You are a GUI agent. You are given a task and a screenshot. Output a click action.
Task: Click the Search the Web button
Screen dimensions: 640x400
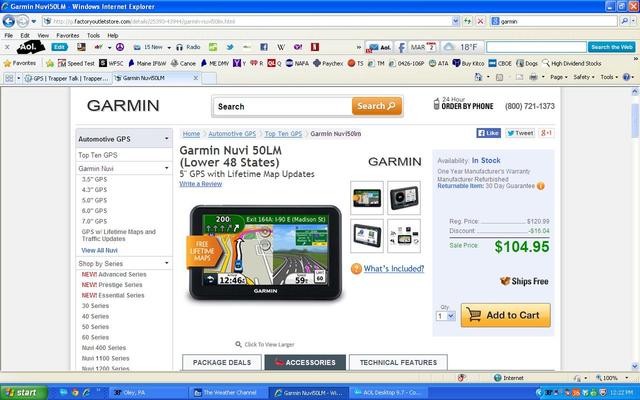click(611, 47)
